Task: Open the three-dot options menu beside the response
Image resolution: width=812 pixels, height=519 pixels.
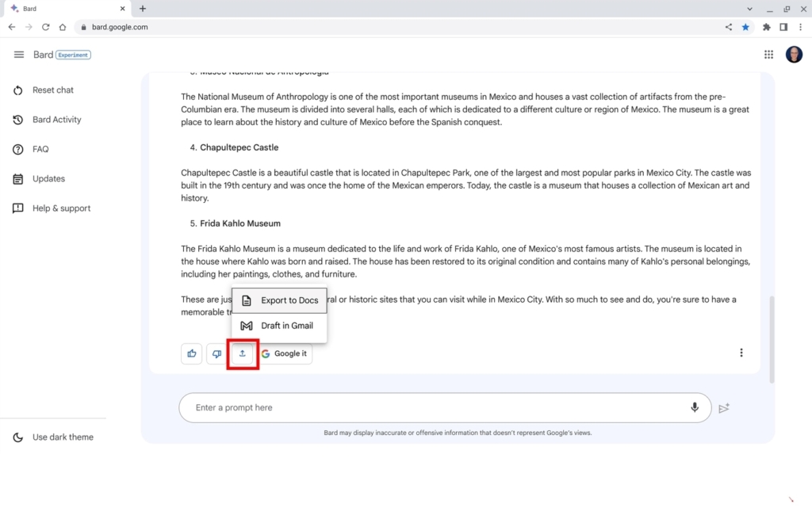Action: (741, 352)
